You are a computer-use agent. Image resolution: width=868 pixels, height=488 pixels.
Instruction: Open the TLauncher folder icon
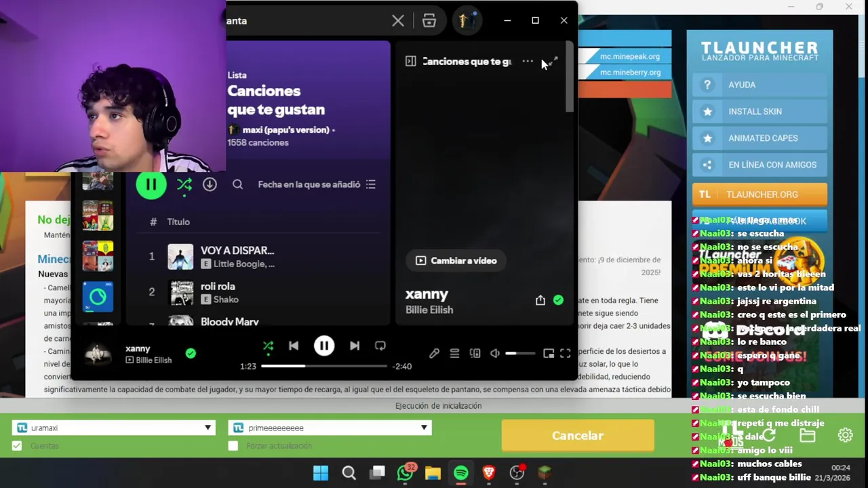pyautogui.click(x=807, y=436)
